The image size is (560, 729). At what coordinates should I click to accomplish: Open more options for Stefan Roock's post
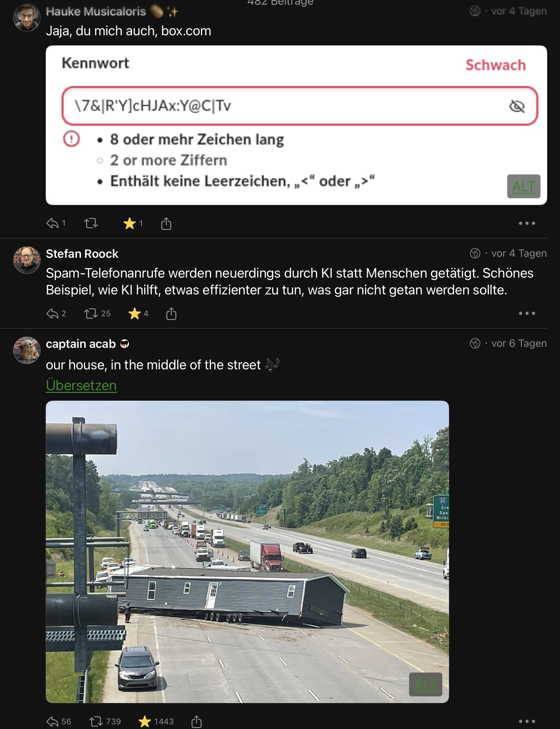coord(526,313)
